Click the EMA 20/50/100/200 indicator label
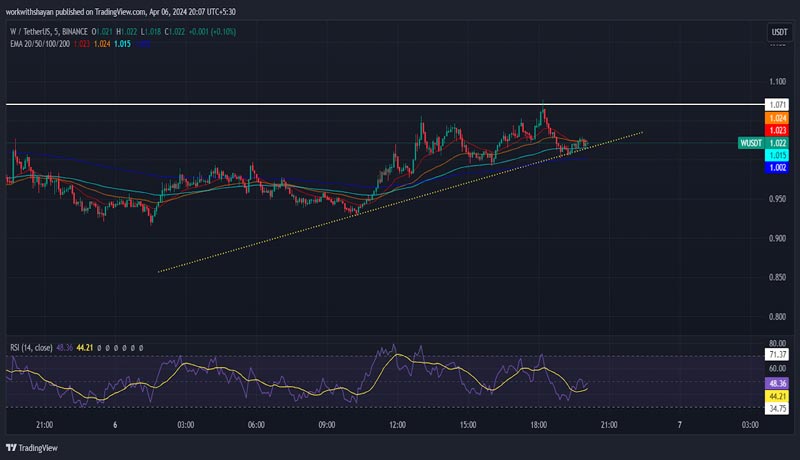This screenshot has height=460, width=800. (x=40, y=44)
